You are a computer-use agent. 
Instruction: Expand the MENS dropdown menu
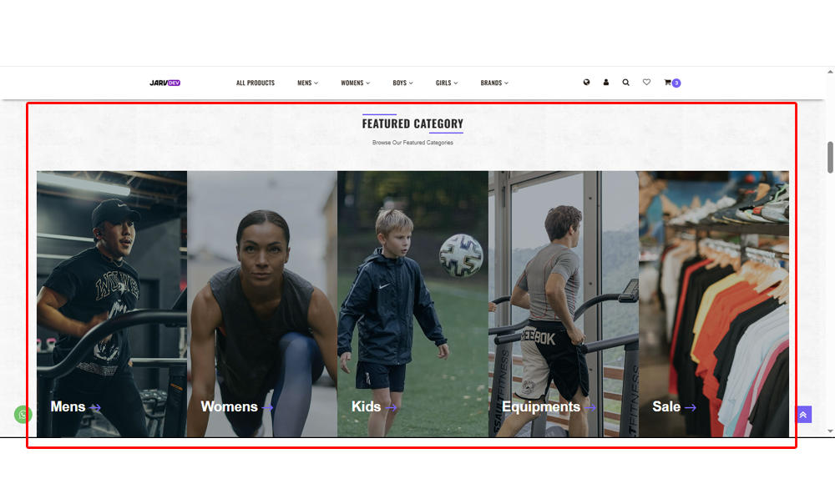pyautogui.click(x=307, y=83)
